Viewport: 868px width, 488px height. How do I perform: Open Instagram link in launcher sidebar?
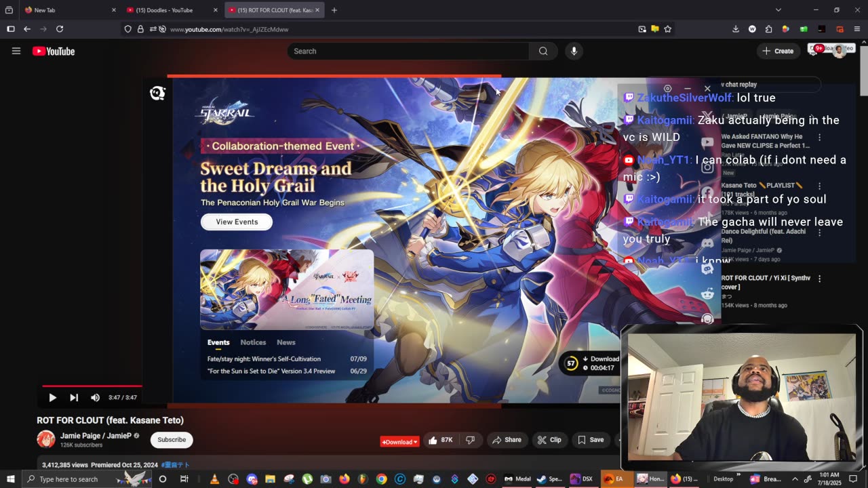click(707, 167)
